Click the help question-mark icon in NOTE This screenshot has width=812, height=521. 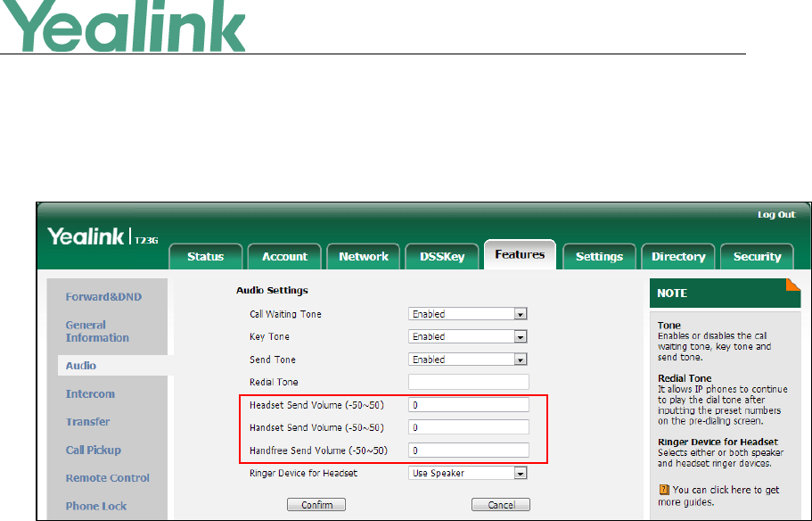click(664, 490)
